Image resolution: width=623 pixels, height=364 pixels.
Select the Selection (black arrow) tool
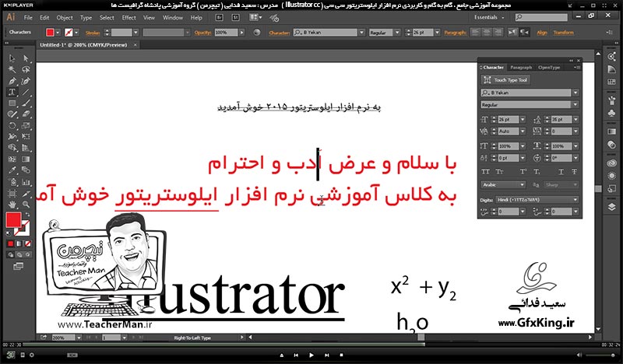pyautogui.click(x=12, y=59)
